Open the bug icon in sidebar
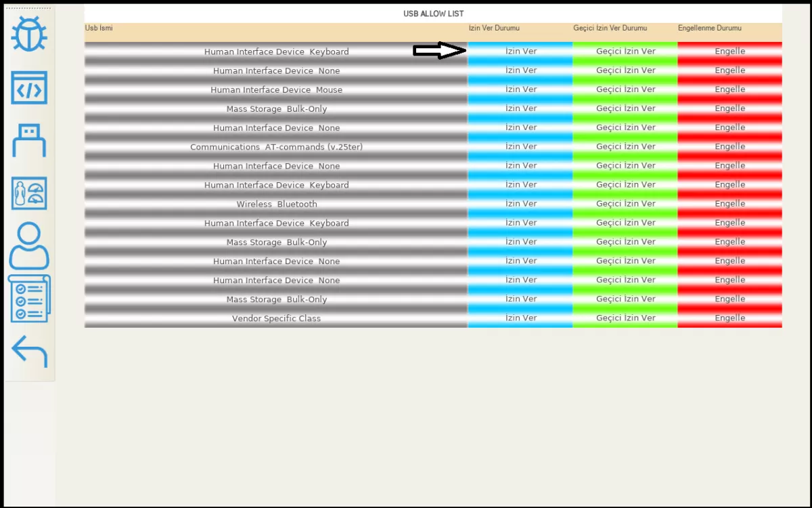The image size is (812, 508). (x=29, y=35)
